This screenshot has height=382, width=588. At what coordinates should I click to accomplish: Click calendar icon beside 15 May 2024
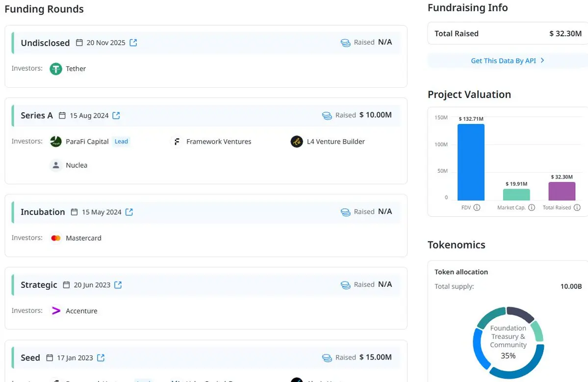pos(74,212)
